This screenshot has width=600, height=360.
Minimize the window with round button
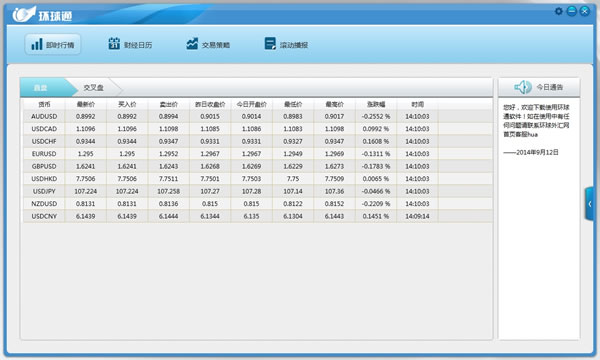[572, 11]
